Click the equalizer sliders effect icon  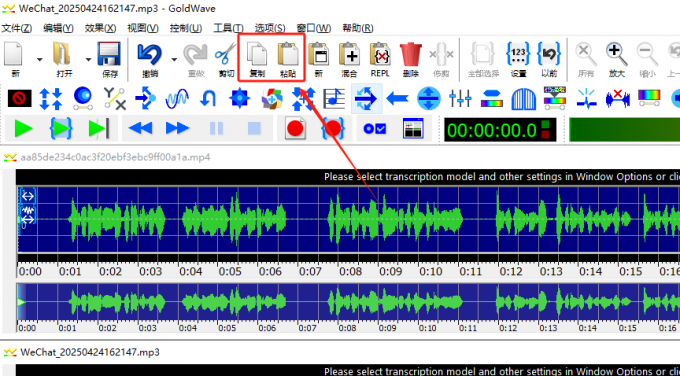tap(460, 98)
